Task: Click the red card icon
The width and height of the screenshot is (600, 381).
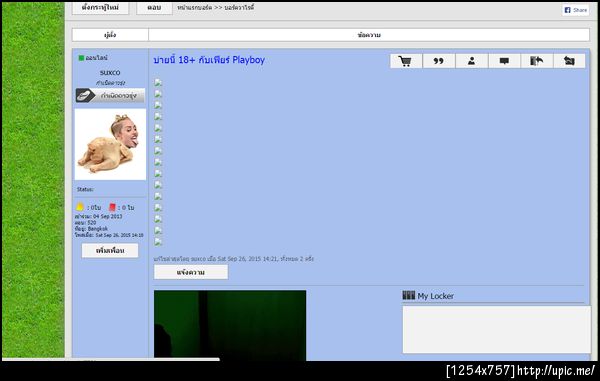Action: (x=112, y=207)
